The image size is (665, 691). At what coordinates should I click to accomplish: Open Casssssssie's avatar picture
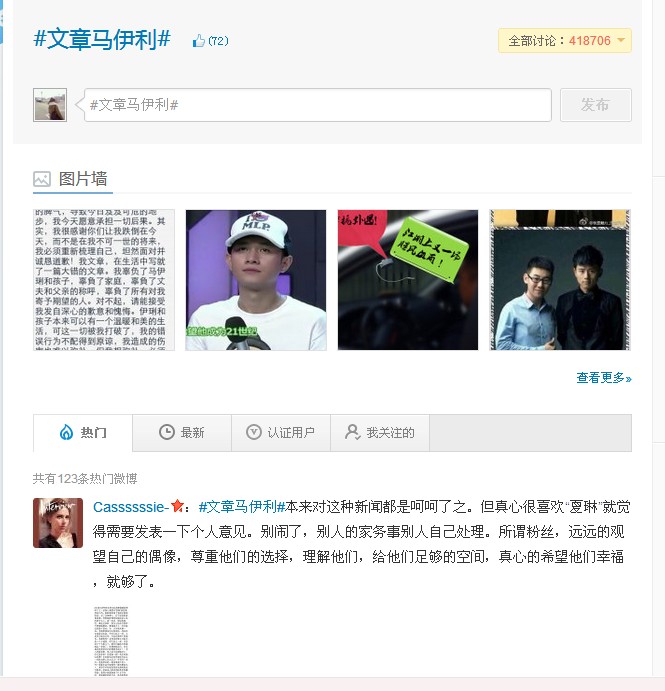point(58,523)
